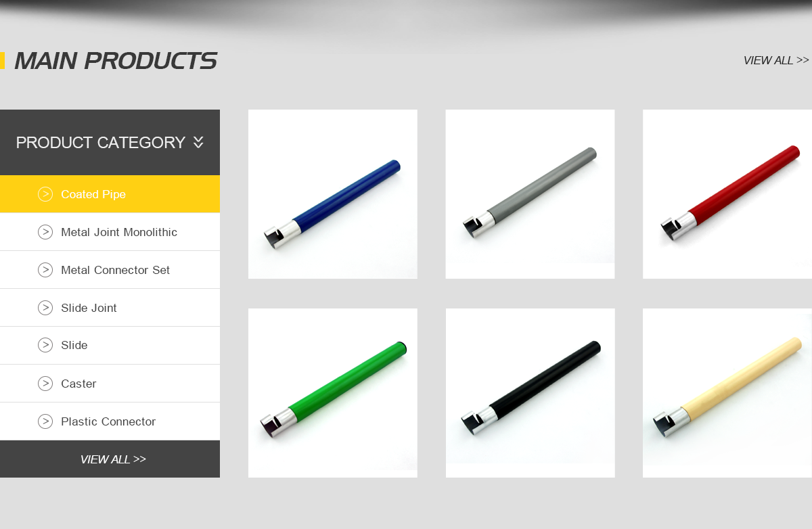
Task: Open the red coated pipe product
Action: coord(727,194)
